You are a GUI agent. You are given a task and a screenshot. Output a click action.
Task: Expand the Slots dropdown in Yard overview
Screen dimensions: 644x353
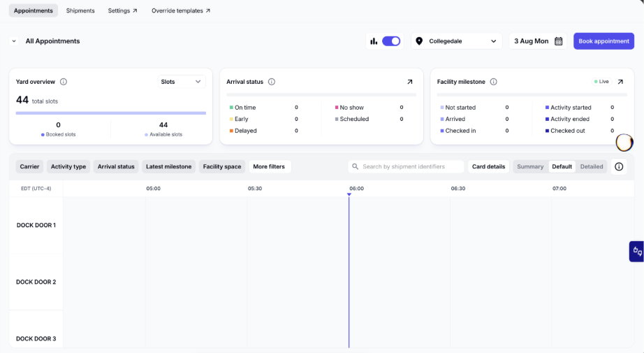[x=181, y=82]
